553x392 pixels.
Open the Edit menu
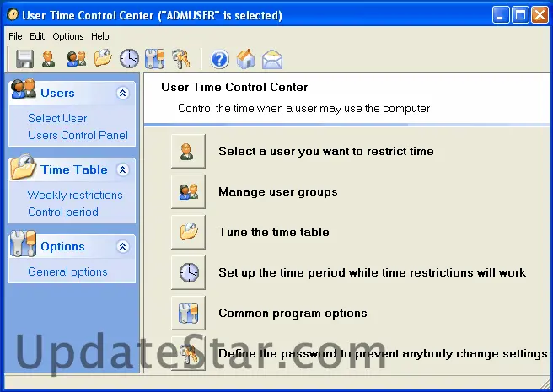pos(37,36)
